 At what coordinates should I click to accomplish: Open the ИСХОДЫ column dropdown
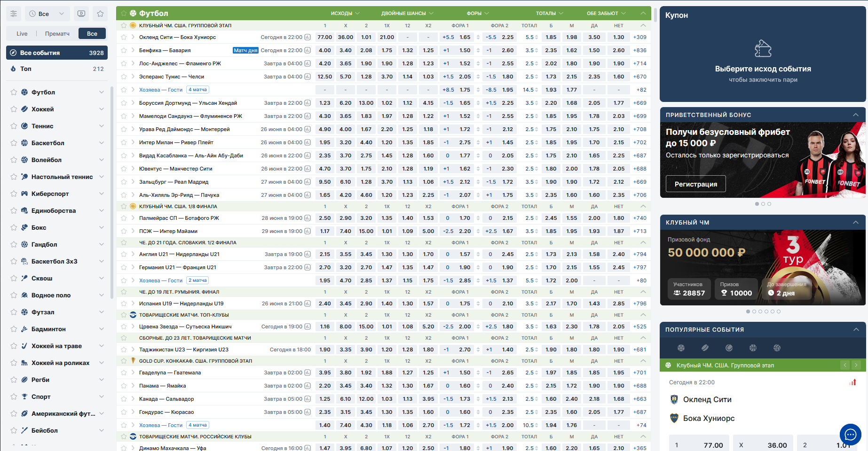coord(345,13)
